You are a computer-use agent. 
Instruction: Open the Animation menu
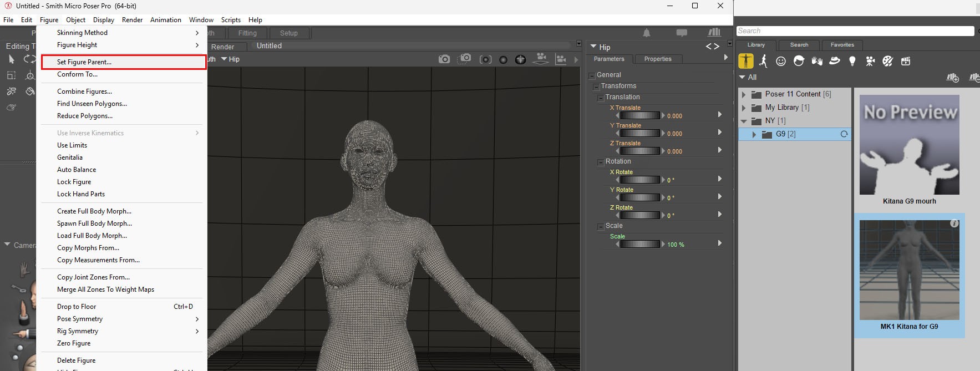[x=166, y=19]
